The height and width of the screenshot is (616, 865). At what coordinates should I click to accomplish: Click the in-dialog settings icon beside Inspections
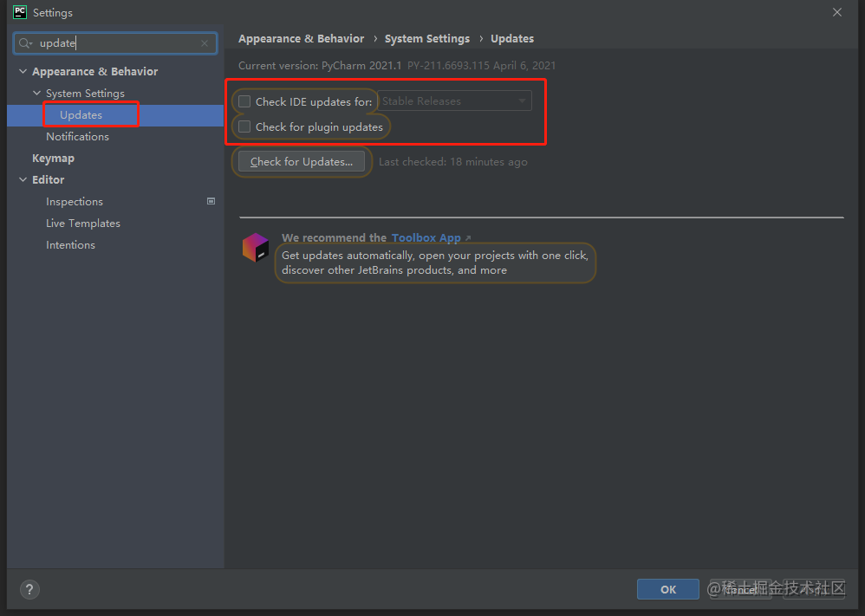click(x=211, y=201)
